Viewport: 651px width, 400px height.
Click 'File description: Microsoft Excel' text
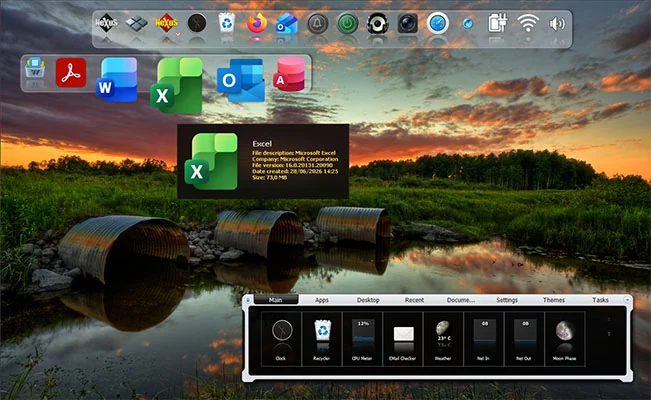pos(294,153)
